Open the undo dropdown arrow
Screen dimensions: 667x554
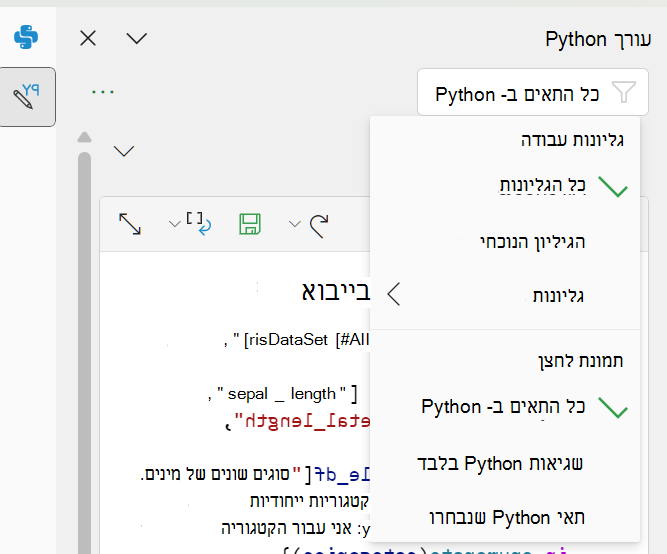point(295,224)
